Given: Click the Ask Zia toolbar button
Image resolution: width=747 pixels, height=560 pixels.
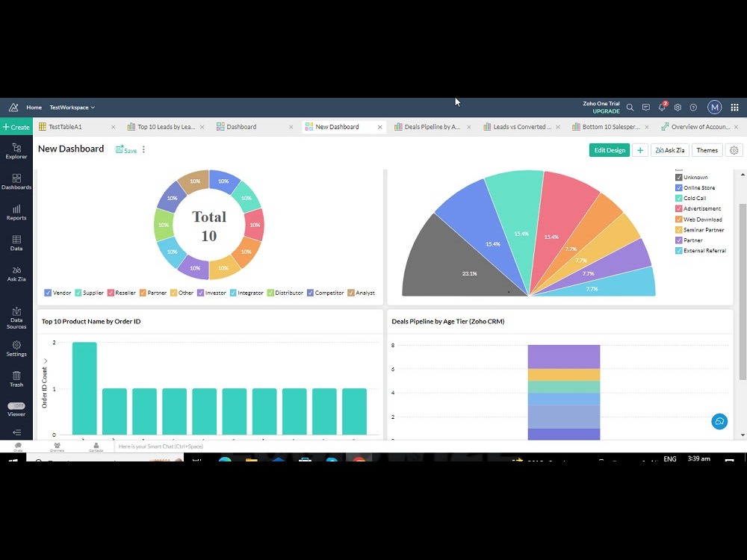Looking at the screenshot, I should (670, 150).
